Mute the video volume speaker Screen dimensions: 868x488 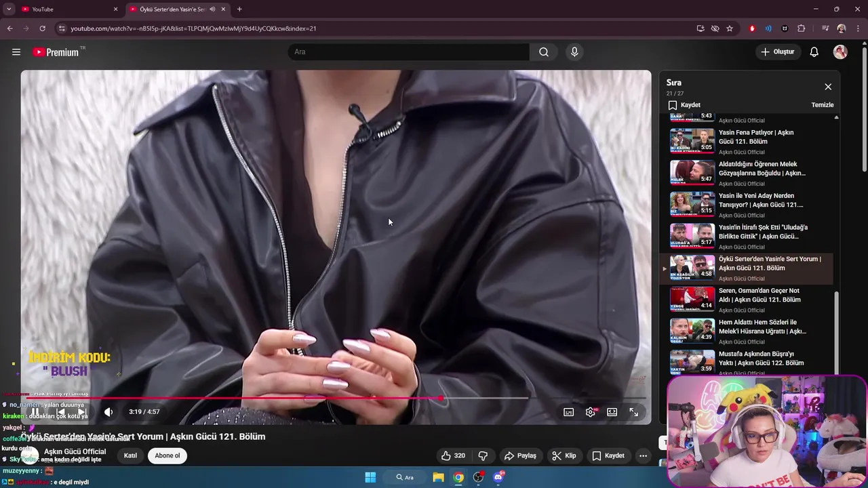(x=108, y=412)
